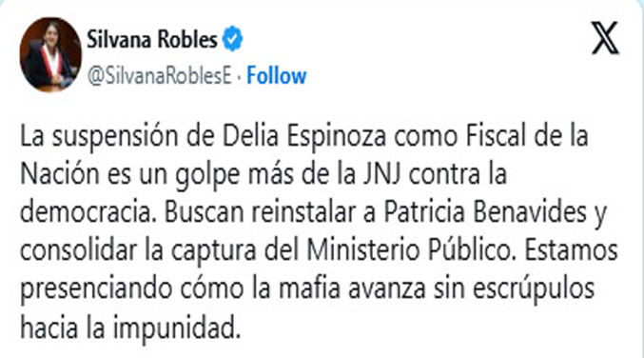Click the tweet line starting "La suspensión"
The height and width of the screenshot is (358, 644).
click(x=304, y=136)
